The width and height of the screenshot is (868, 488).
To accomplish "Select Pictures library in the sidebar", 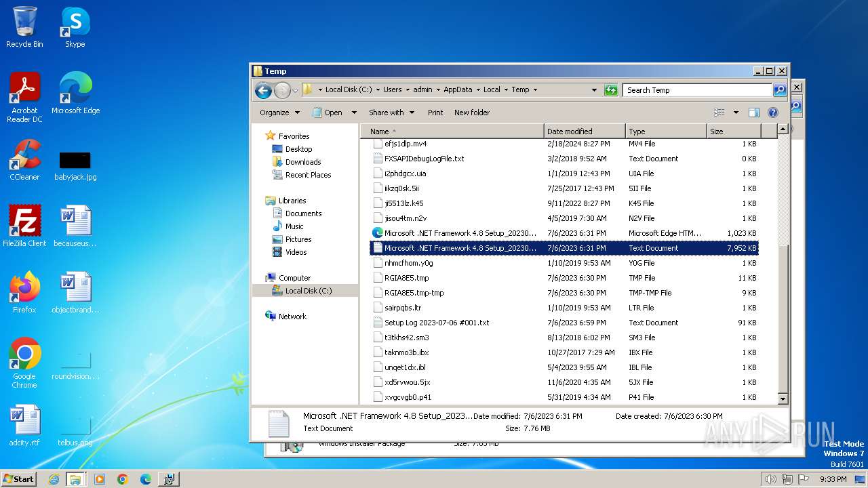I will point(298,239).
